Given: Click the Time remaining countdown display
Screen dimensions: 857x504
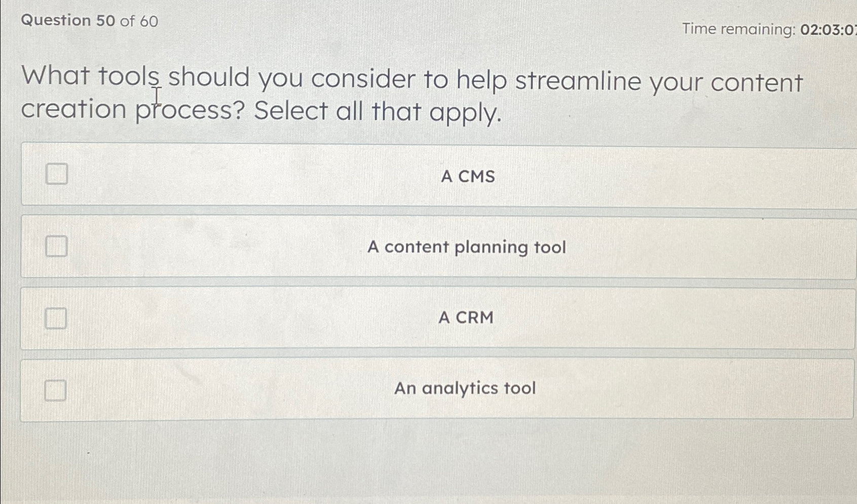Looking at the screenshot, I should (x=766, y=30).
